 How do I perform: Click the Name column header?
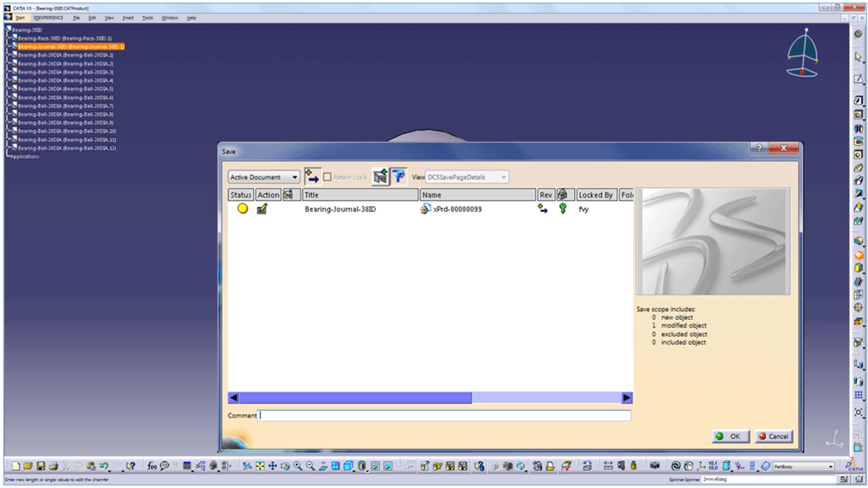click(478, 195)
